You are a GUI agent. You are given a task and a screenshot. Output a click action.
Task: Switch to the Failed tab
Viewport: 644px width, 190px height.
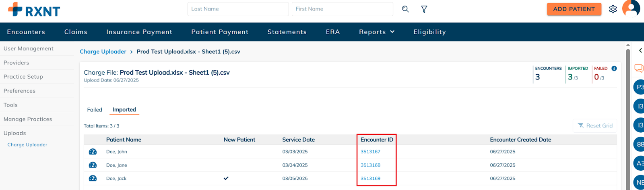(x=95, y=110)
